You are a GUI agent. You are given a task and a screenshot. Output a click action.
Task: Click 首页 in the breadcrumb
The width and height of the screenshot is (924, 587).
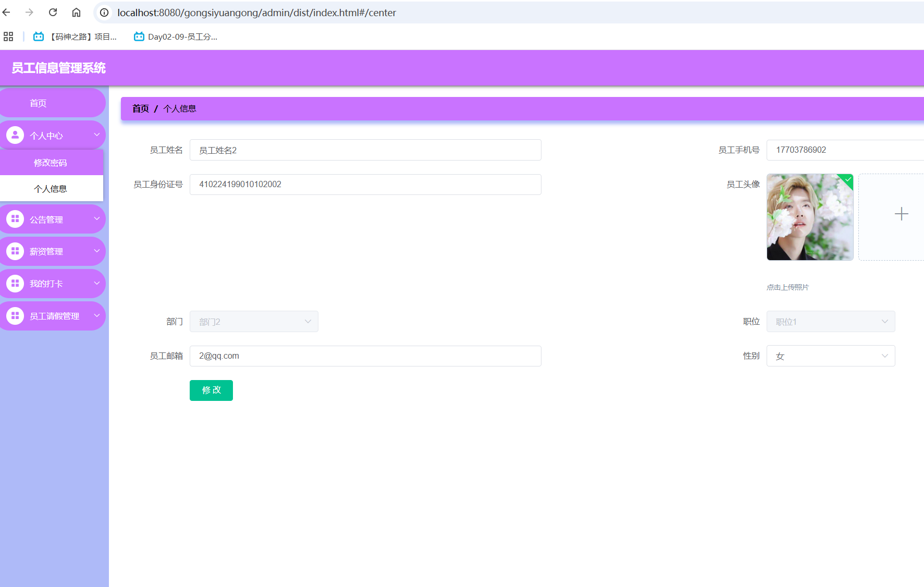[141, 108]
